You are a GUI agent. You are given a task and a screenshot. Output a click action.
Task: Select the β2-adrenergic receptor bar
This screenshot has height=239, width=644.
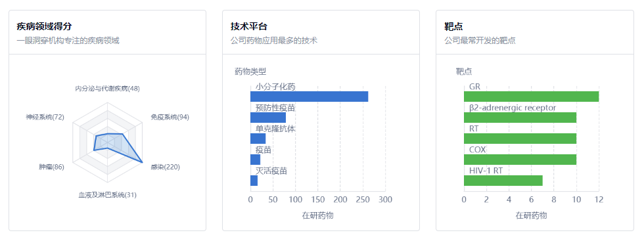(x=520, y=118)
